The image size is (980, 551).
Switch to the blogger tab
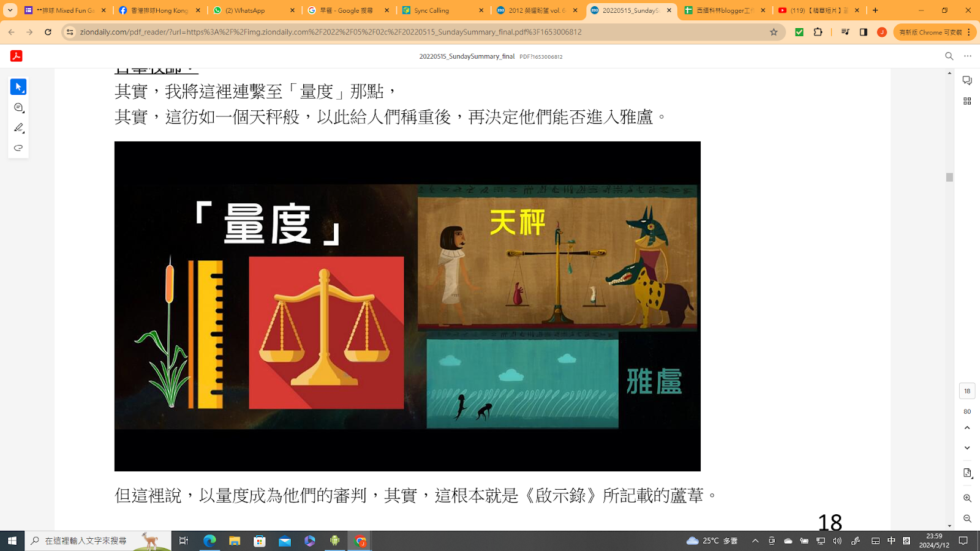pyautogui.click(x=726, y=10)
